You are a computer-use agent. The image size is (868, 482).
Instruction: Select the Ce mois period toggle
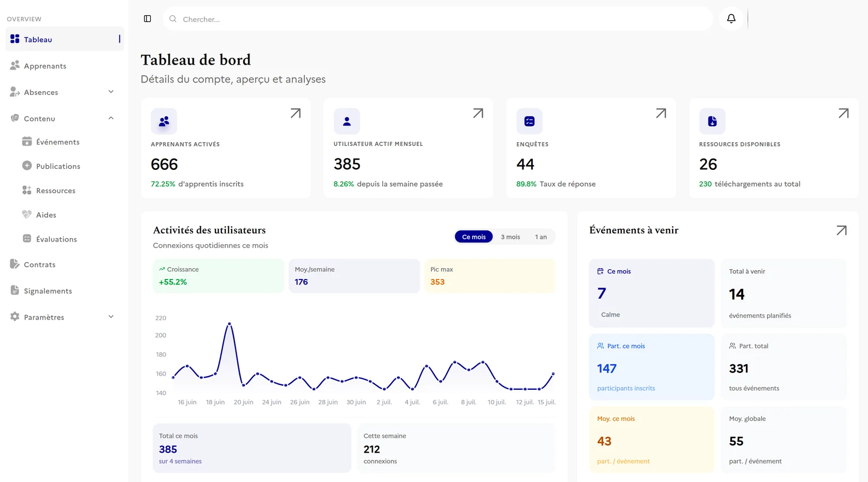(474, 237)
